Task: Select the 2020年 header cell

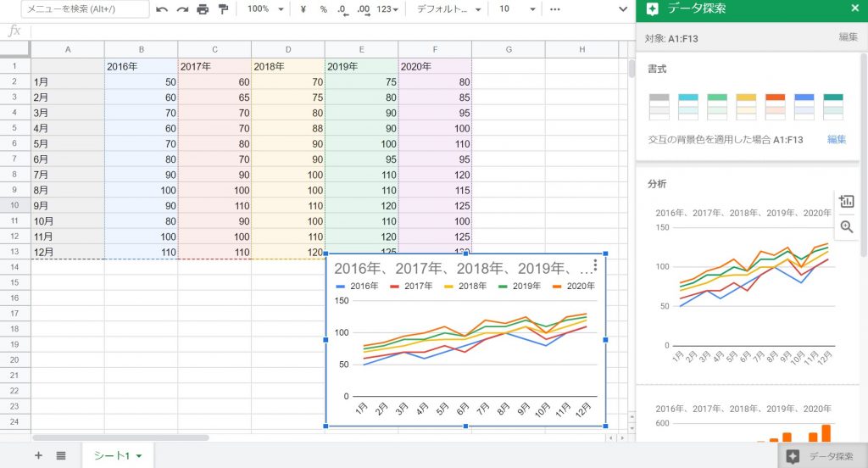Action: click(x=435, y=66)
